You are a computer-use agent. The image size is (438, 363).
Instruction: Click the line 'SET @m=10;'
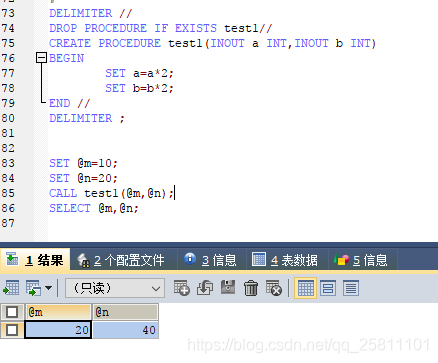pos(83,163)
